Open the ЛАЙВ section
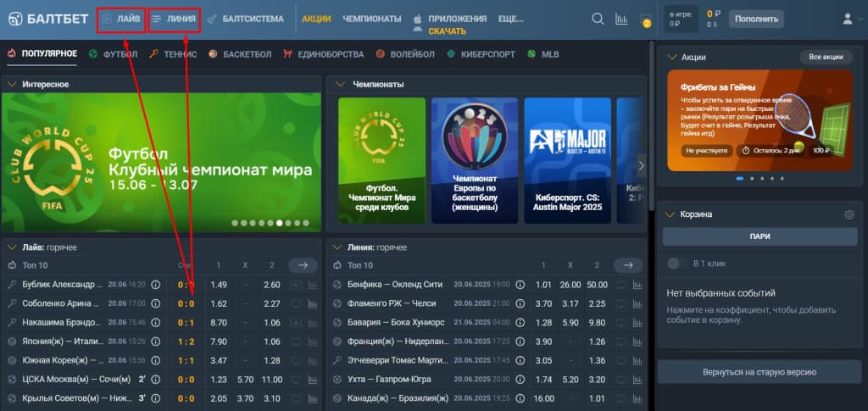 121,19
